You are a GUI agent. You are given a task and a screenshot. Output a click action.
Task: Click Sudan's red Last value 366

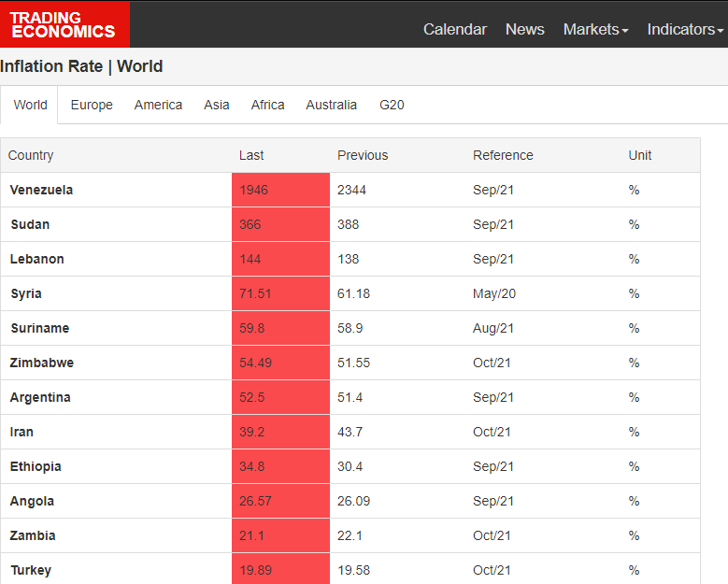coord(250,224)
